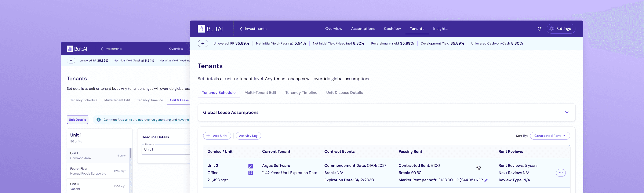
Task: Open Settings in the front window
Action: tap(561, 29)
